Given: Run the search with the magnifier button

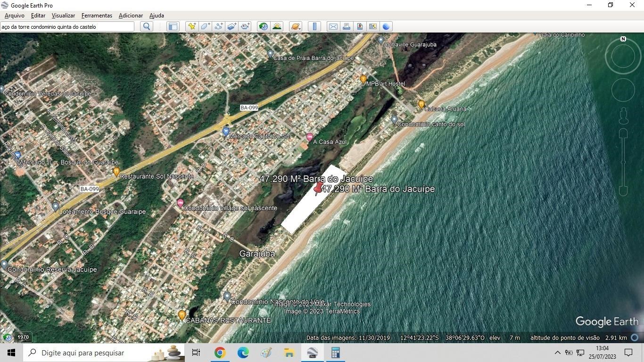Looking at the screenshot, I should [146, 26].
